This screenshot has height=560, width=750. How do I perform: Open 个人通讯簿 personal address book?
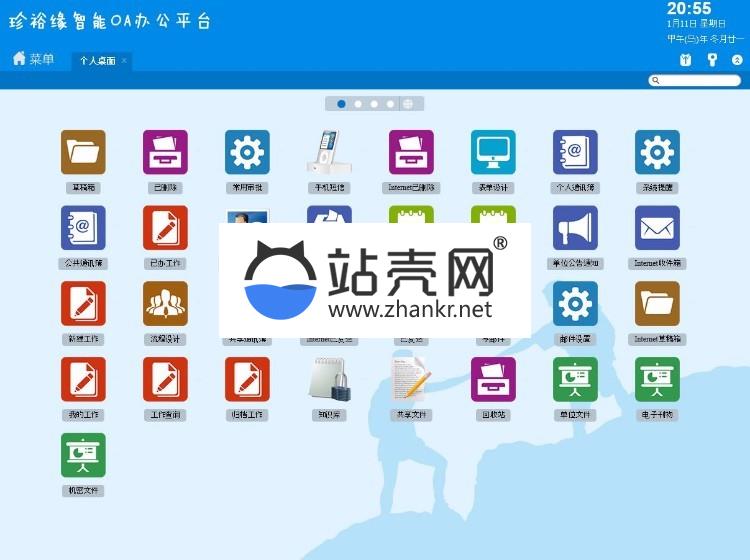(575, 152)
